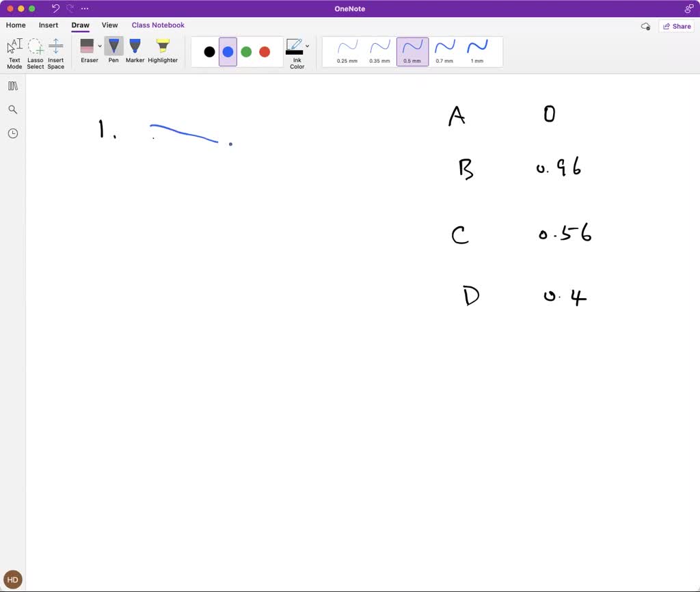The height and width of the screenshot is (592, 700).
Task: Select the Text Mode tool
Action: tap(14, 53)
